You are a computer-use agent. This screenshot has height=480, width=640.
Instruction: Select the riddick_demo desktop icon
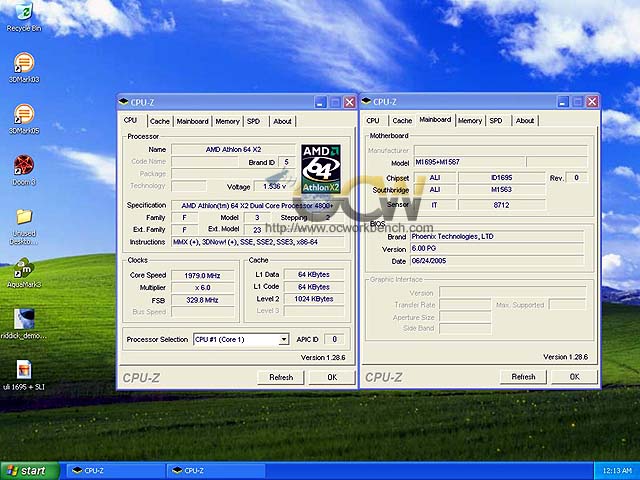click(24, 324)
